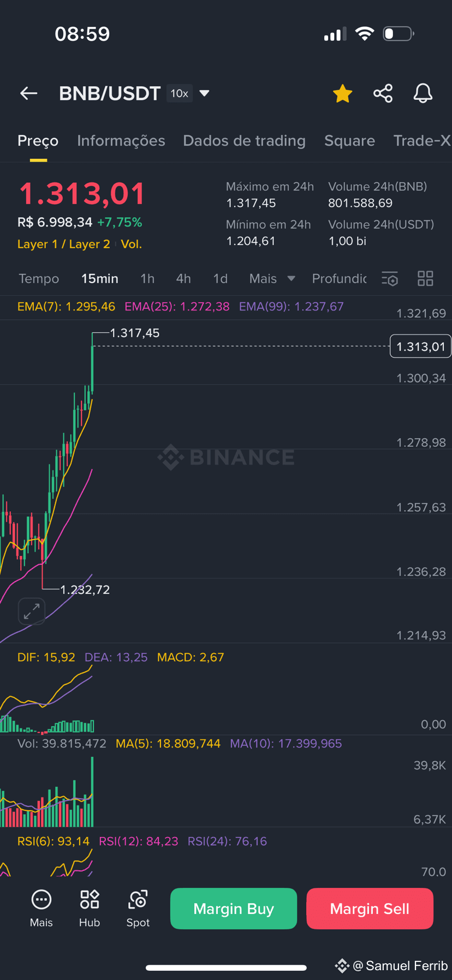Tap the 08:59 clock in status bar
452x980 pixels.
(82, 34)
